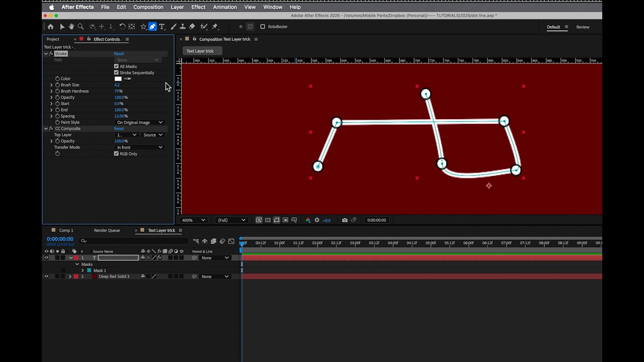Click the Reset Exposure icon
The width and height of the screenshot is (644, 362).
(x=317, y=220)
